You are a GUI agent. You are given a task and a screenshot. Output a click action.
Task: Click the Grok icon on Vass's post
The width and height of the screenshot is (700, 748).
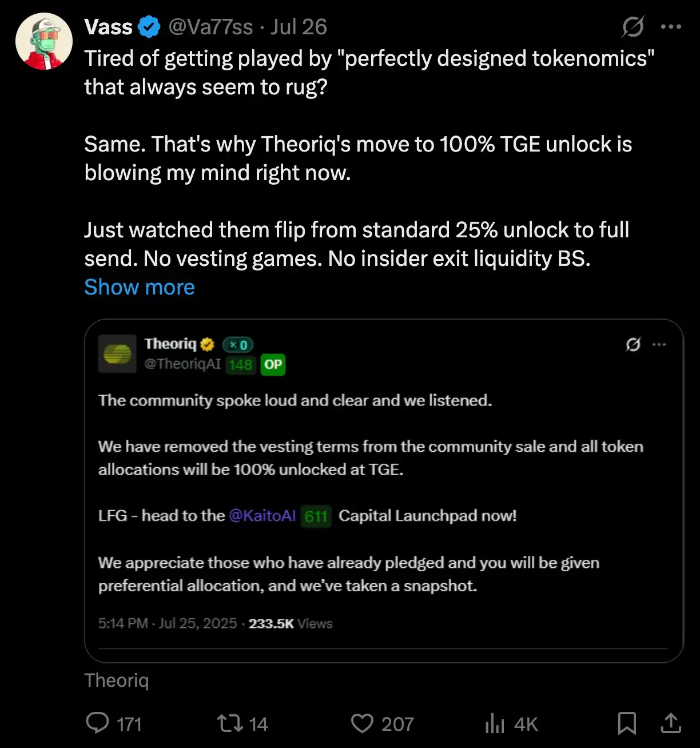tap(633, 26)
